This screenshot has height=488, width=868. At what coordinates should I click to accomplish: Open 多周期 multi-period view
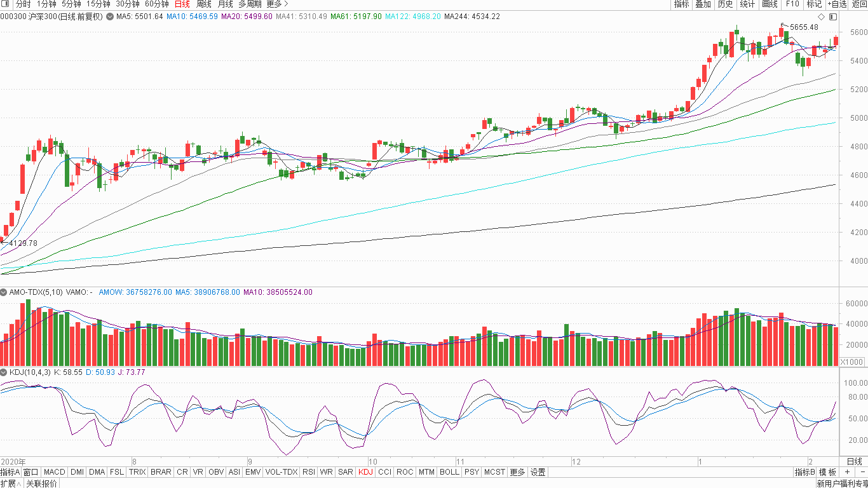[x=250, y=4]
